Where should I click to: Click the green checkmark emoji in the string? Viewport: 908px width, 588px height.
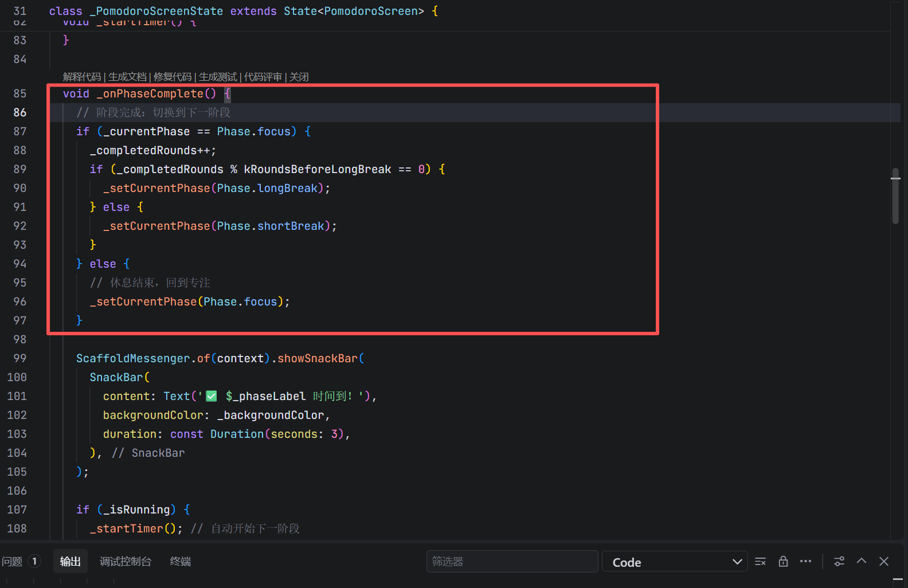click(212, 396)
